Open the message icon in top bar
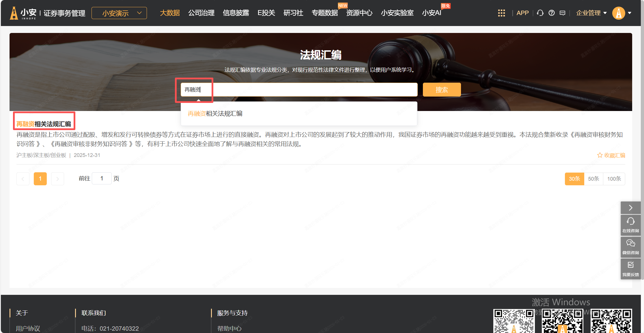The width and height of the screenshot is (644, 333). click(x=562, y=13)
